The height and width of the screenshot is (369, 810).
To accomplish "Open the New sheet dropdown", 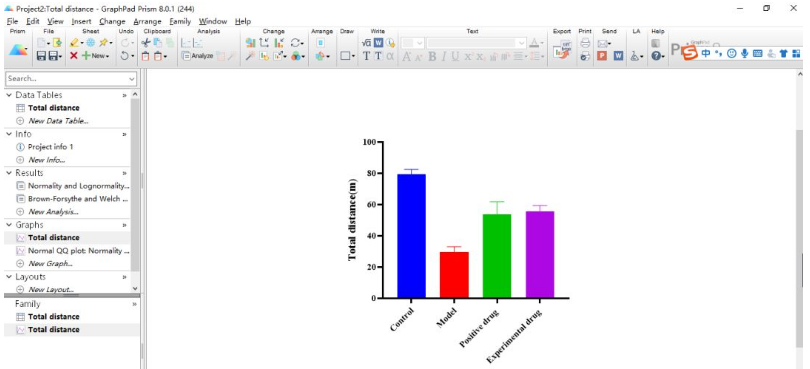I will pyautogui.click(x=97, y=55).
